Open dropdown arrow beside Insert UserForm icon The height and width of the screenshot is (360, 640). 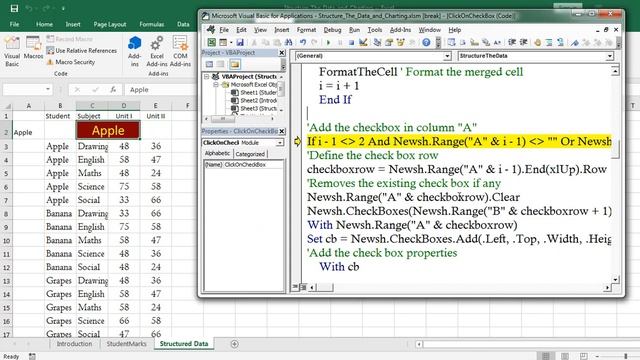[x=231, y=42]
